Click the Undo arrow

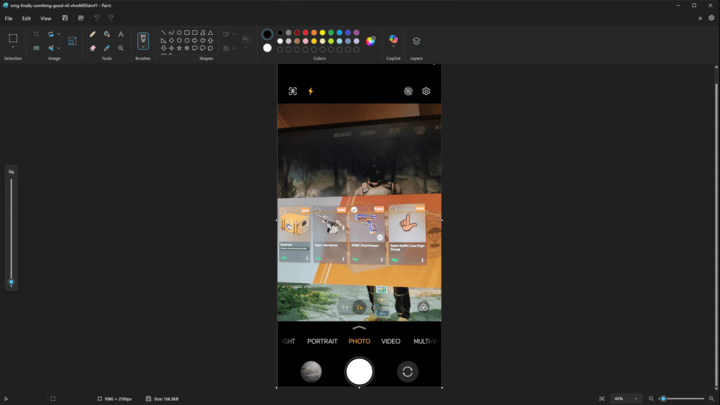tap(97, 18)
